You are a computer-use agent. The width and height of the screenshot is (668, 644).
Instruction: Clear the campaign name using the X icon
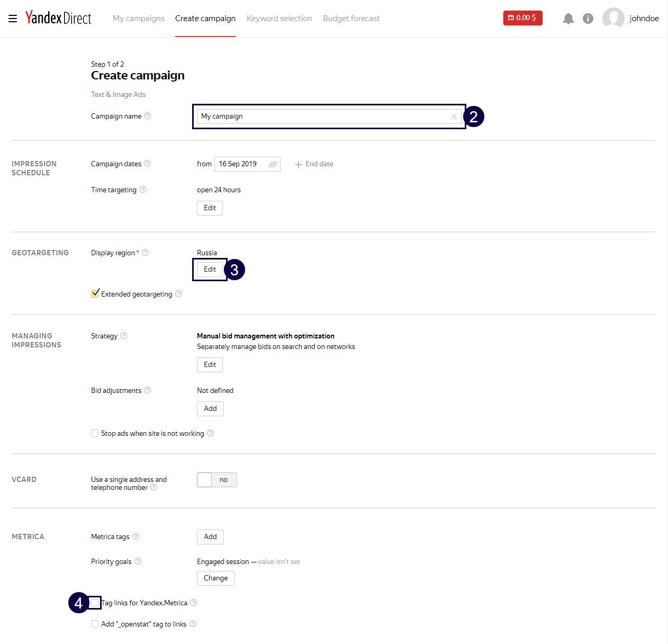[x=454, y=116]
